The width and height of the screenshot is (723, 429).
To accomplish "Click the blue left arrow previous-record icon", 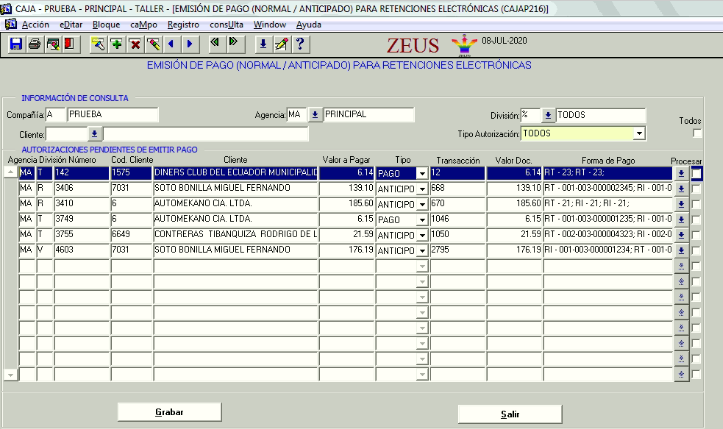I will [171, 44].
